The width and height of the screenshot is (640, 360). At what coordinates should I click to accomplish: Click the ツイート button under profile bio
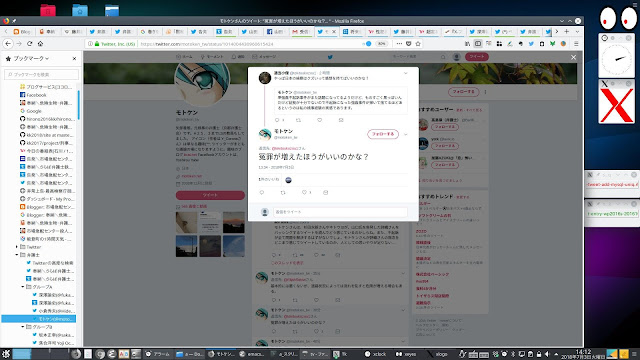point(210,195)
